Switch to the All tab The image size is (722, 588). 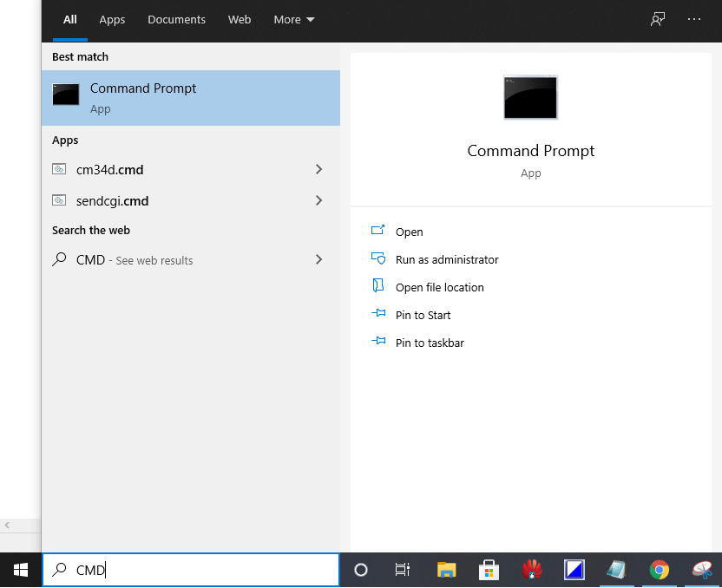pos(70,20)
